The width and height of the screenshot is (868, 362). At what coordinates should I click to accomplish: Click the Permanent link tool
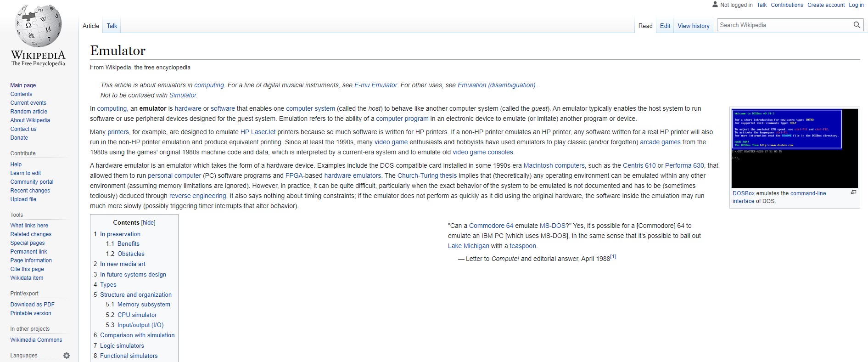(29, 252)
